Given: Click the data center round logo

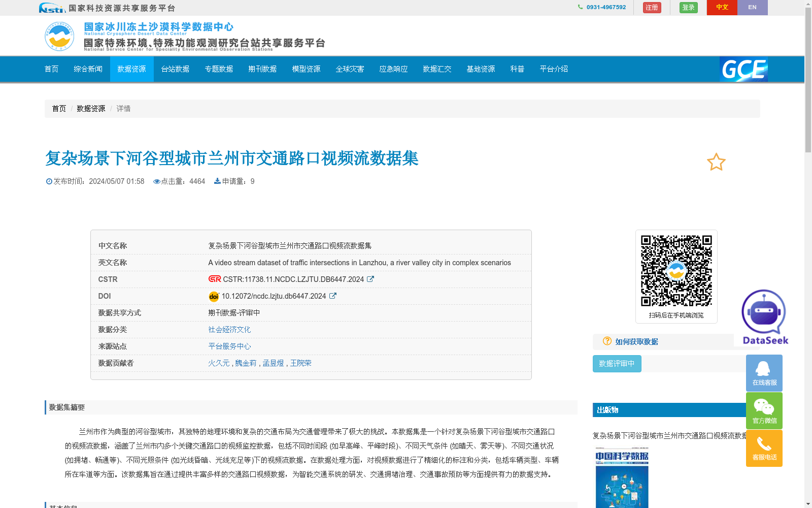Looking at the screenshot, I should [59, 36].
